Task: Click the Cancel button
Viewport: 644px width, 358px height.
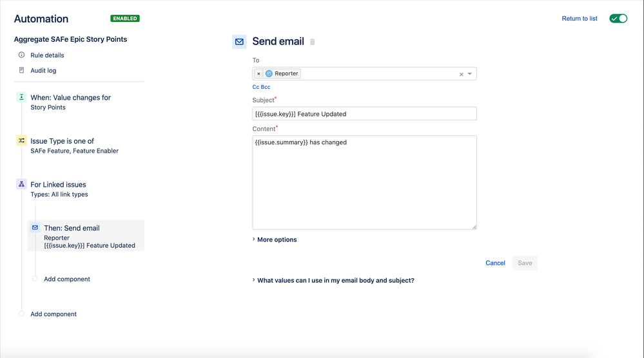Action: [495, 263]
